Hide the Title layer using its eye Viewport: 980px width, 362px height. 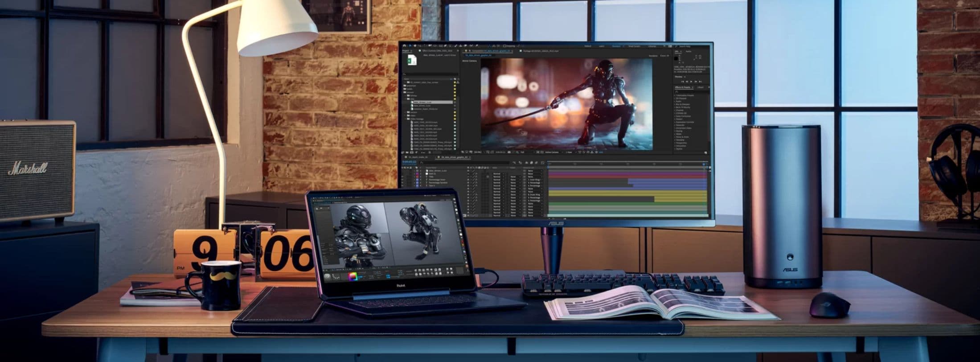point(403,177)
